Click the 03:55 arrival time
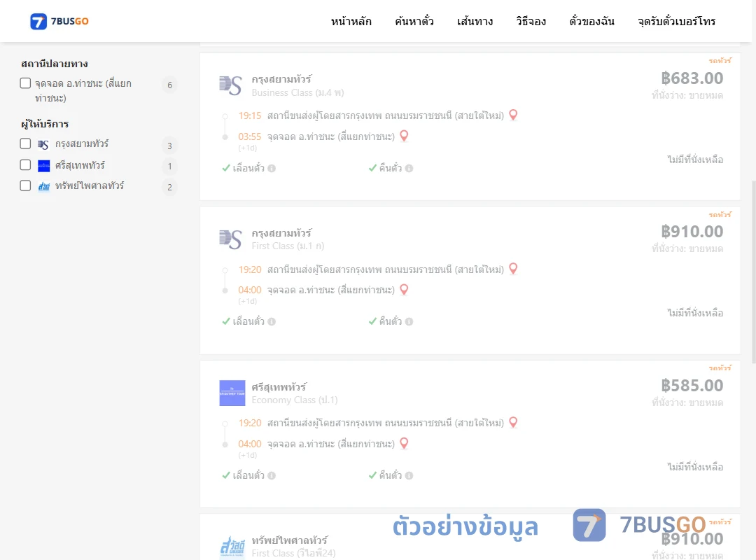This screenshot has height=560, width=756. [250, 136]
